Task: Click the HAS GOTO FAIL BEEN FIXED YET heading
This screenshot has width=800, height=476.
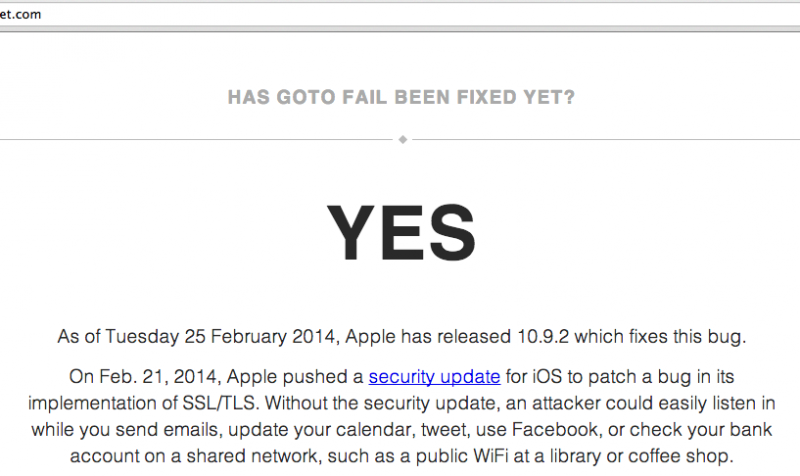Action: (x=401, y=97)
